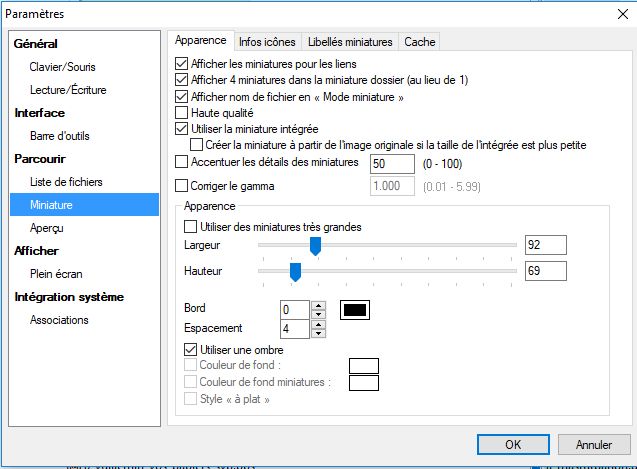Enable Corriger le gamma option

(x=181, y=185)
